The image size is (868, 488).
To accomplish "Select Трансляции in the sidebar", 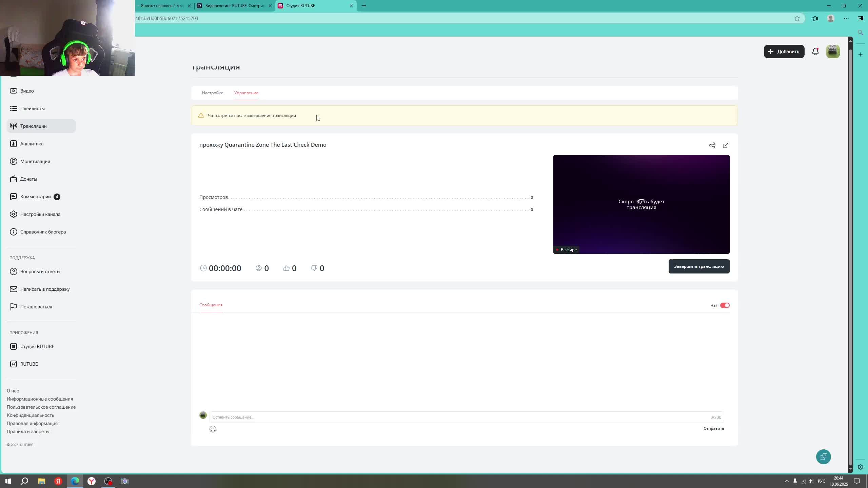I will 41,126.
